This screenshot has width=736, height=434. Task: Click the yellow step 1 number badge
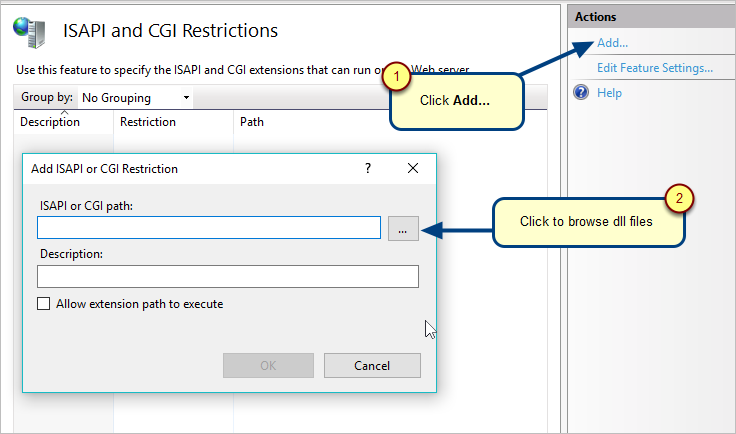coord(397,76)
